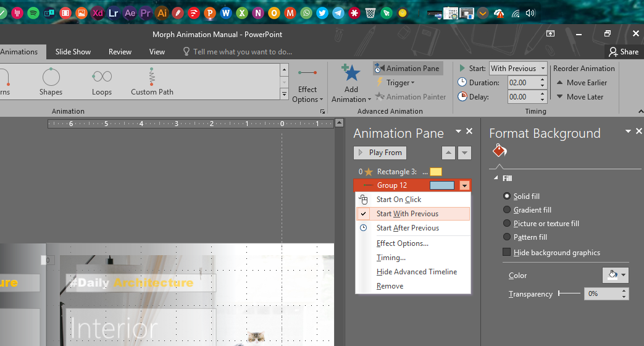Select the Custom Path animation icon

point(152,77)
